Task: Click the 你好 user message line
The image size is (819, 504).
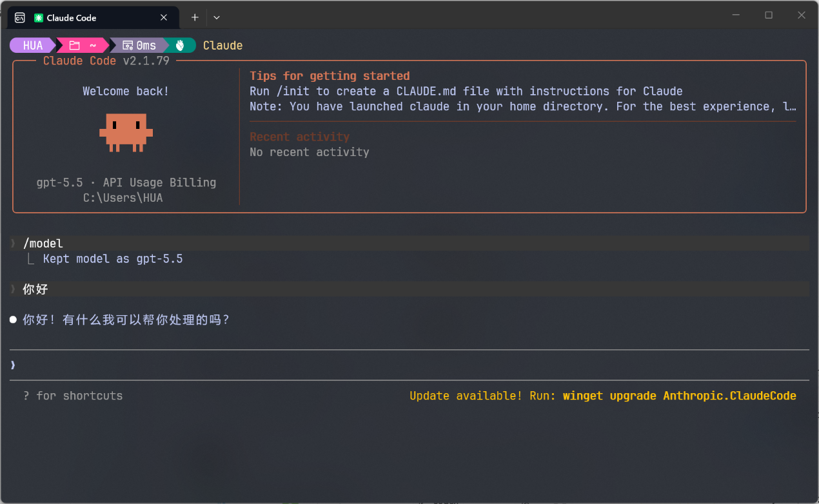Action: pyautogui.click(x=410, y=289)
